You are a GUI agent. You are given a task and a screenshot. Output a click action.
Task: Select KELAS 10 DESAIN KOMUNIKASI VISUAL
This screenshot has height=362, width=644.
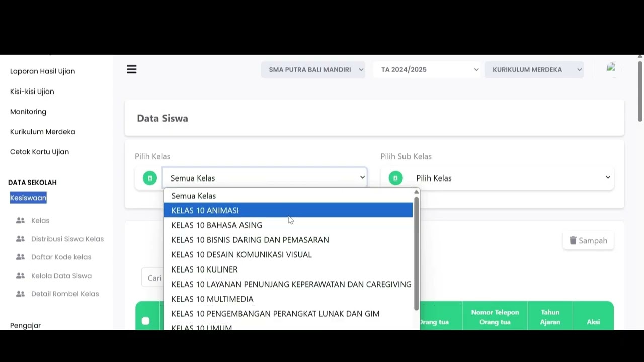(288, 254)
